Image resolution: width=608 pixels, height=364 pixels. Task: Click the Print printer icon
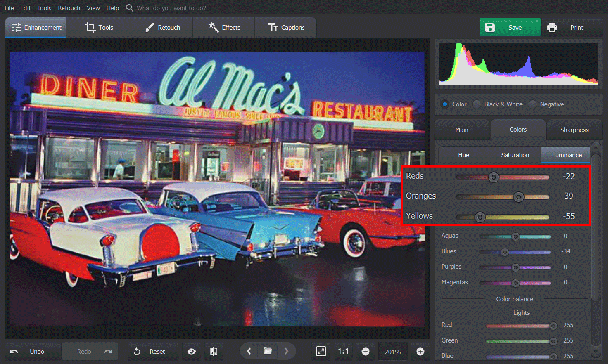(x=552, y=28)
